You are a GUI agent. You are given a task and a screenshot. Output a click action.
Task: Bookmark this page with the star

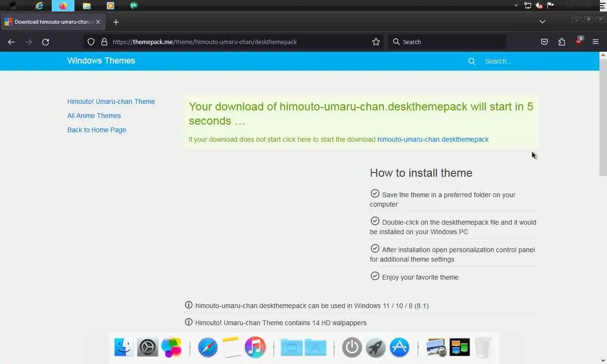[x=376, y=42]
